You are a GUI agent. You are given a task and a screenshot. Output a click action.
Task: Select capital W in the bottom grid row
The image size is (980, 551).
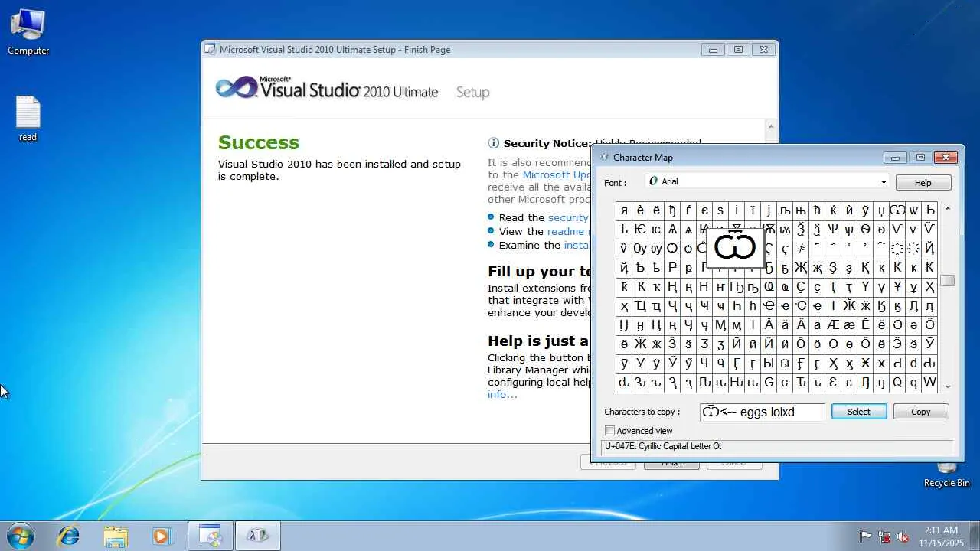tap(929, 383)
